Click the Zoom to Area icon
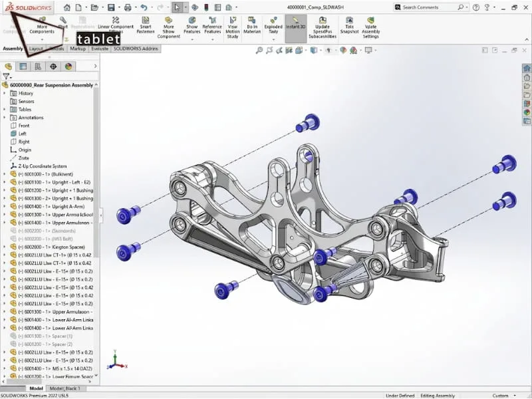The height and width of the screenshot is (399, 532). [269, 51]
